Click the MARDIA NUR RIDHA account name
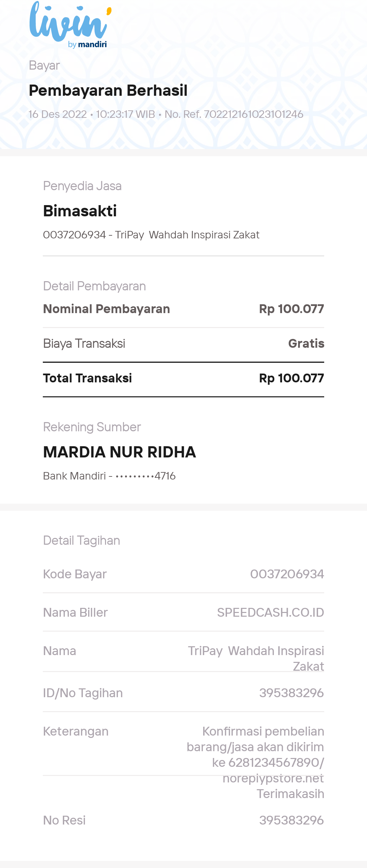 [120, 452]
